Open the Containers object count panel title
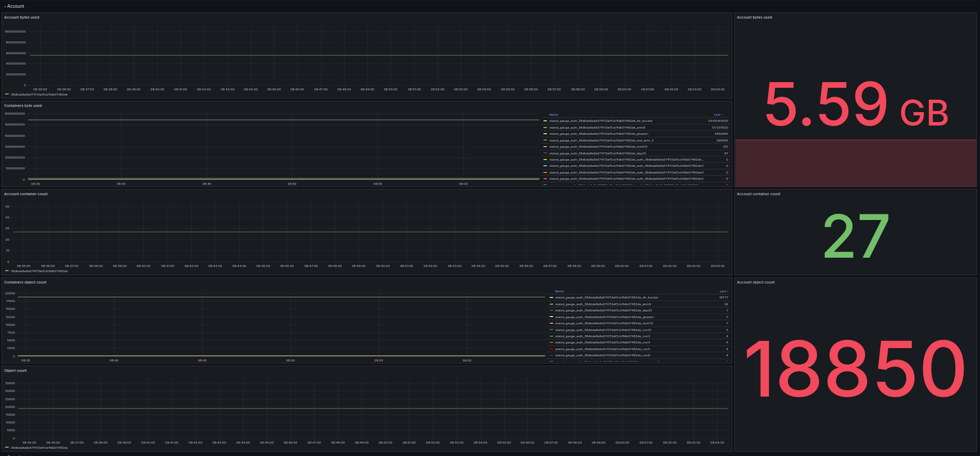980x456 pixels. tap(25, 282)
